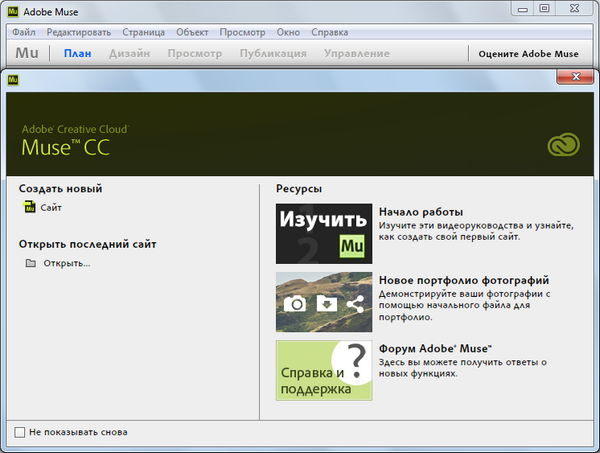This screenshot has width=600, height=453.
Task: Switch to the Публикация tab
Action: pyautogui.click(x=273, y=53)
